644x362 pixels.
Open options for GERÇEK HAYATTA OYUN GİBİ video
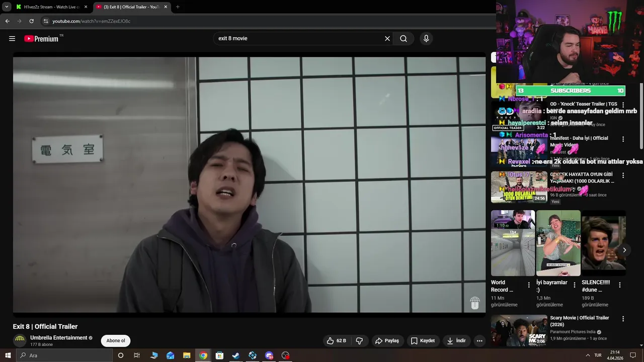[x=623, y=175]
